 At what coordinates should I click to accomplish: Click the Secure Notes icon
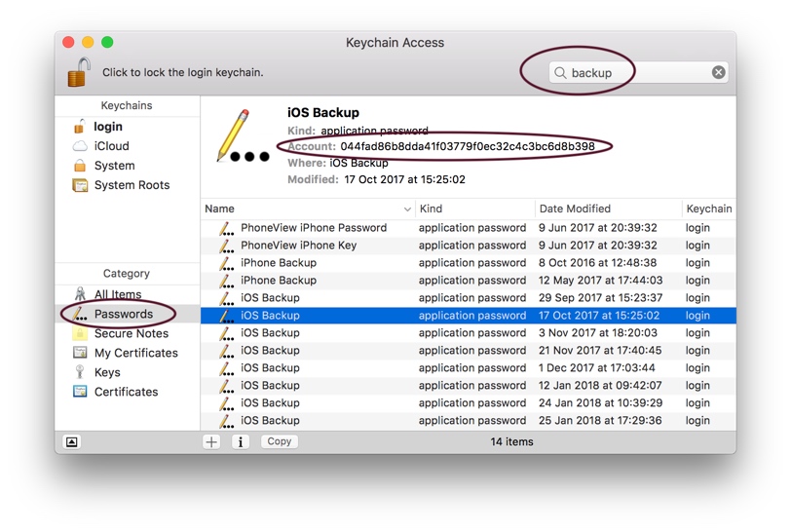(80, 333)
